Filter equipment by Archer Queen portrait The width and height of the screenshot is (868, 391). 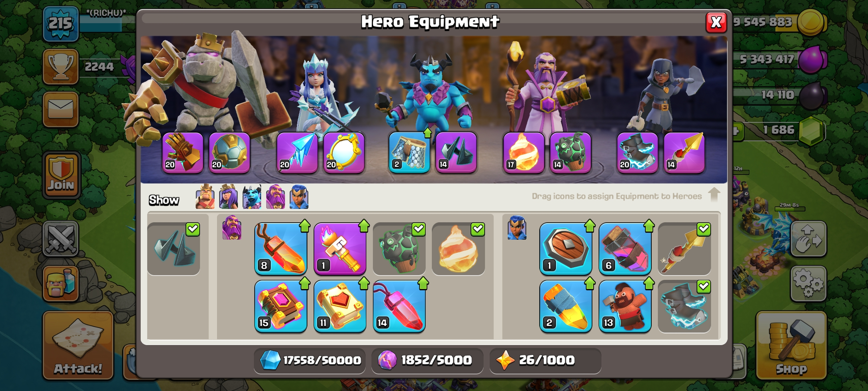pyautogui.click(x=229, y=197)
